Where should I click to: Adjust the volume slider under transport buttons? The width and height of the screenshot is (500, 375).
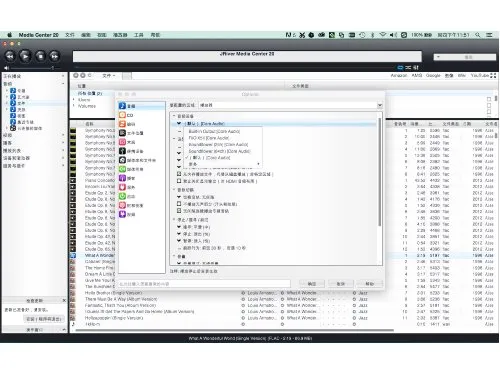click(32, 68)
